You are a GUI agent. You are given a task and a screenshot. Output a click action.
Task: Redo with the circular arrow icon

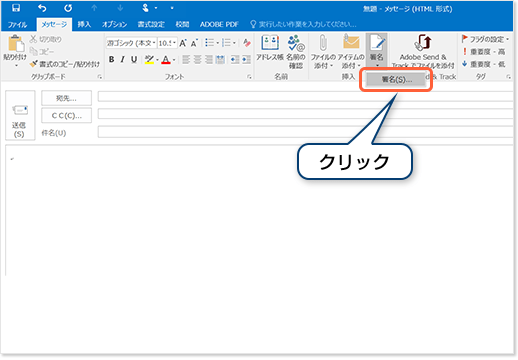point(68,8)
